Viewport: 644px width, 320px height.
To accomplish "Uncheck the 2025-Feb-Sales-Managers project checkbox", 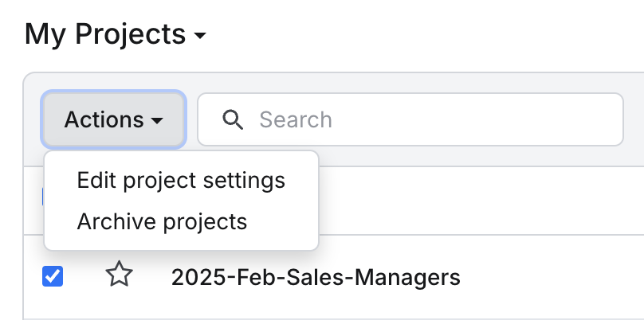I will (53, 276).
